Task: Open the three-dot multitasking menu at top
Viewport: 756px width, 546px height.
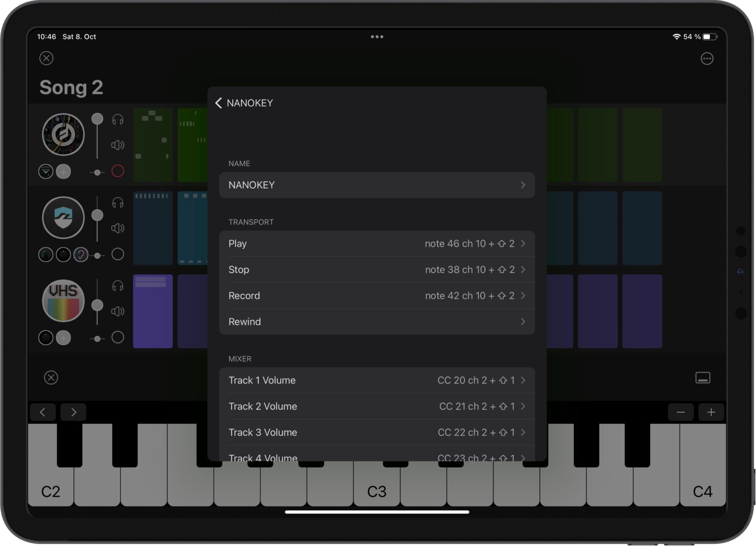Action: click(x=377, y=37)
